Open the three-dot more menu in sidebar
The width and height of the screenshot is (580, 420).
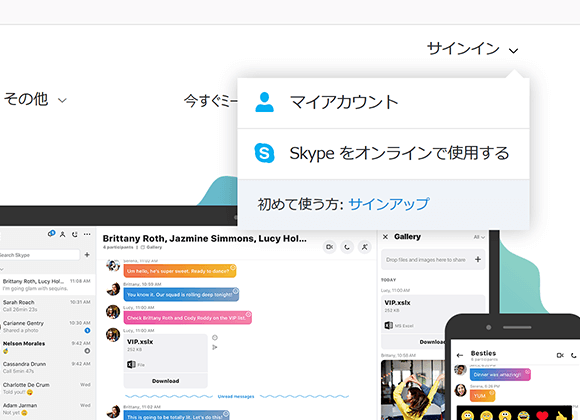point(87,234)
